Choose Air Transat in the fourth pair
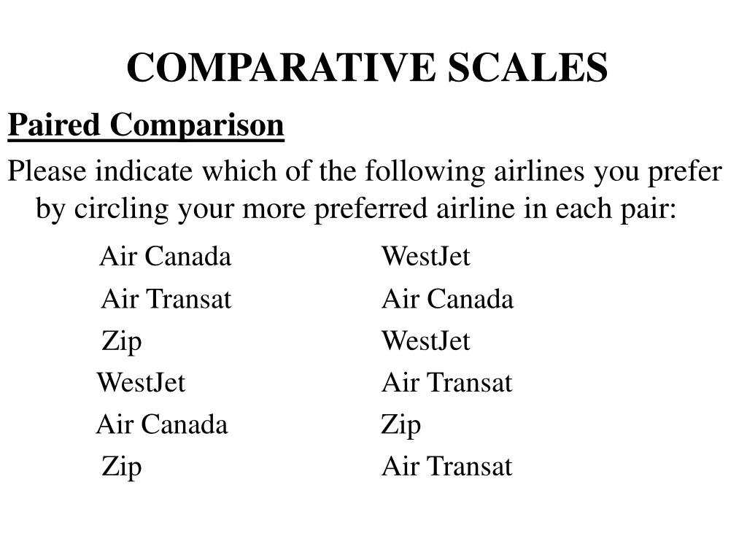This screenshot has height=560, width=747. 447,382
